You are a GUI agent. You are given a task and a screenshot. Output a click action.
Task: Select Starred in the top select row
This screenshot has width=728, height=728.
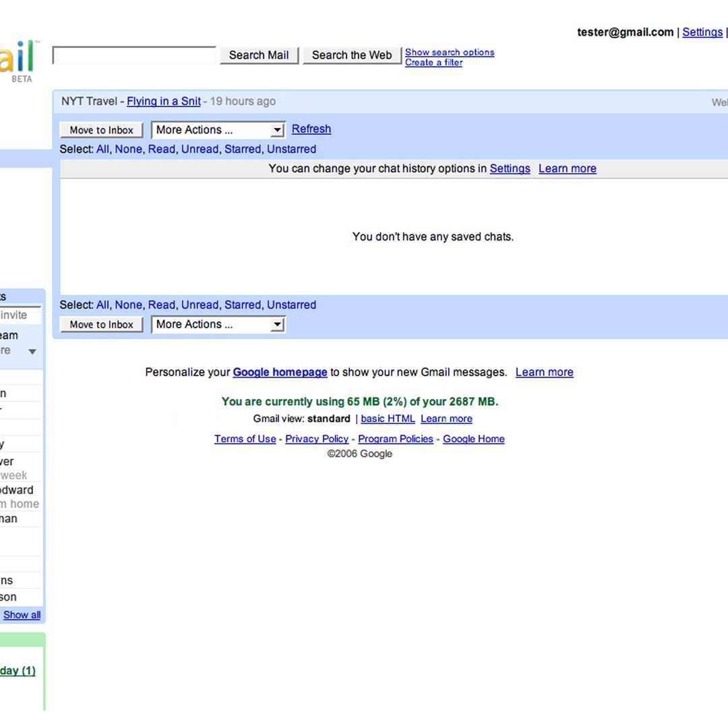243,149
